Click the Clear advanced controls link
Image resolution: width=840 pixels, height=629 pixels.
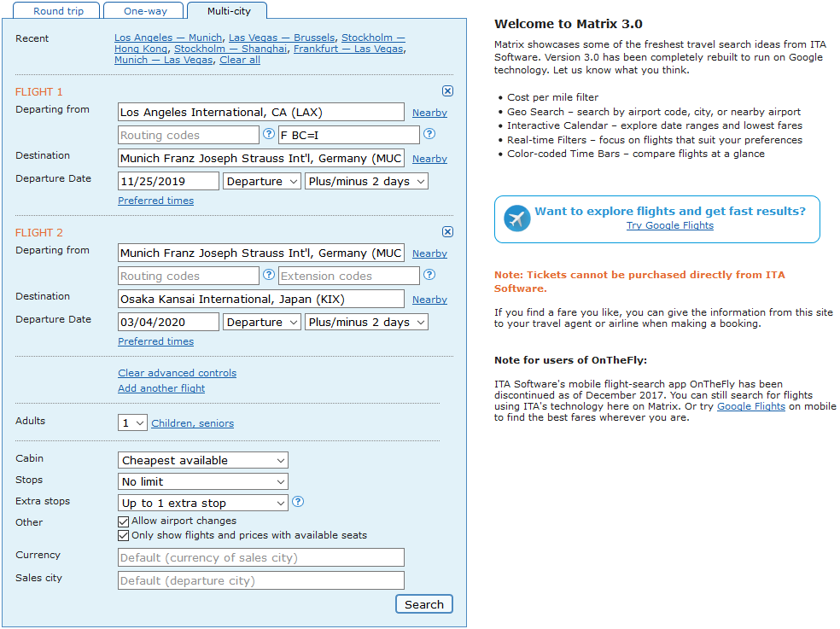pos(177,373)
